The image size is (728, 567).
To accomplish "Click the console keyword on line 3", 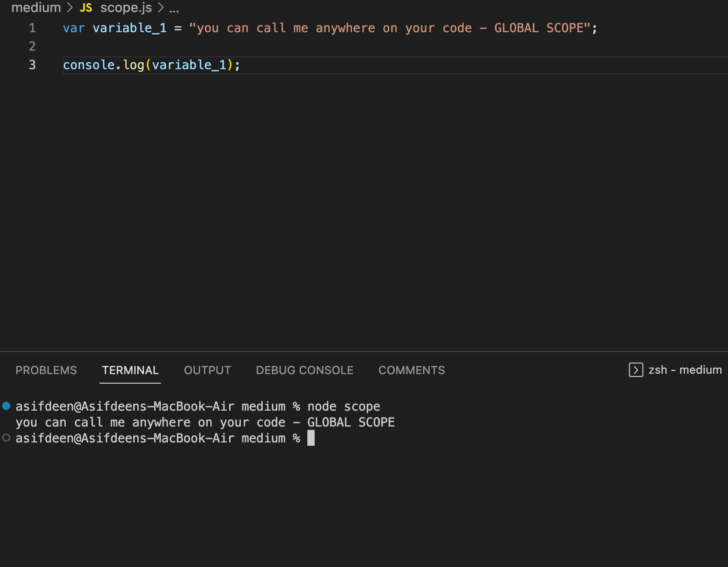I will click(89, 65).
